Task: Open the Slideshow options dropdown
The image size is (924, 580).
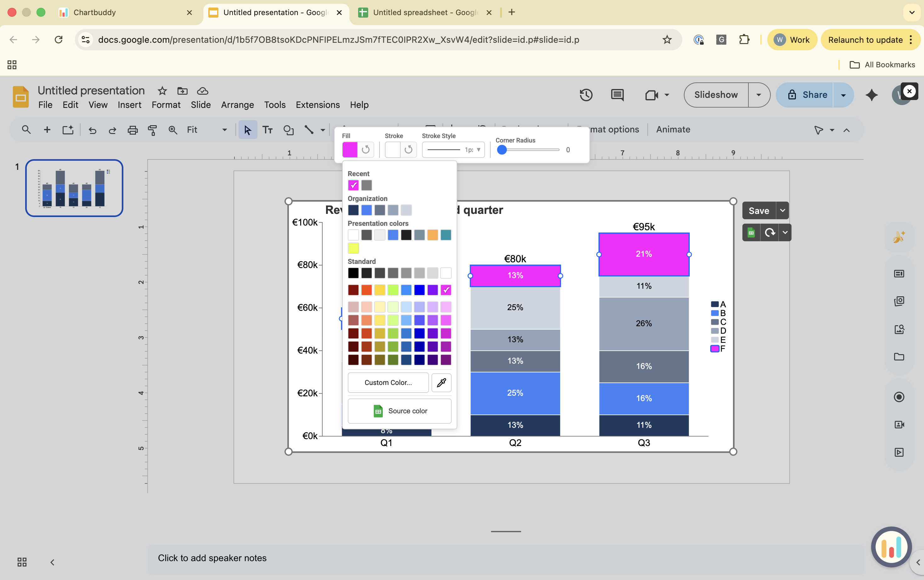Action: click(x=758, y=95)
